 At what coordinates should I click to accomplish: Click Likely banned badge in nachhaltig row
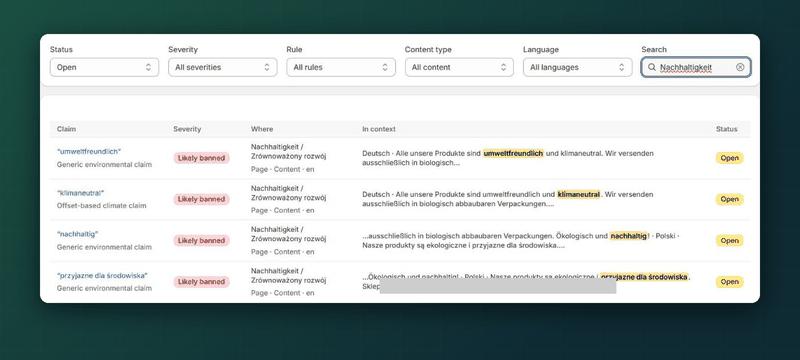(x=202, y=241)
